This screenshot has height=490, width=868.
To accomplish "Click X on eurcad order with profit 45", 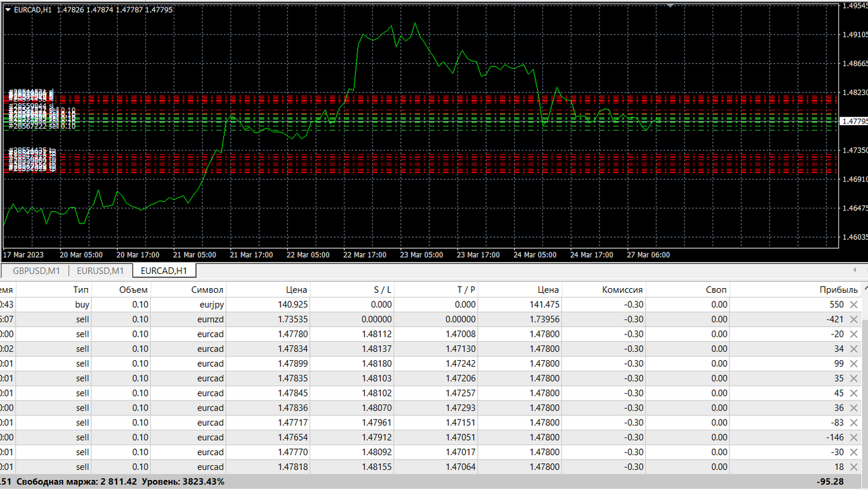I will 854,394.
